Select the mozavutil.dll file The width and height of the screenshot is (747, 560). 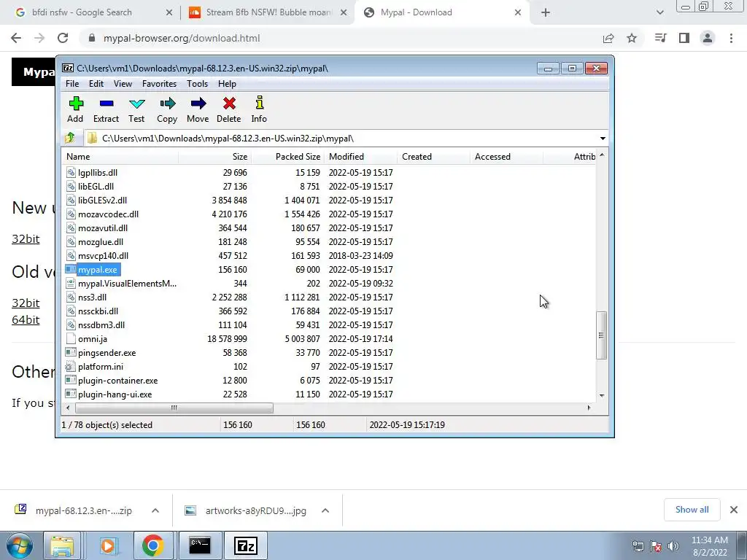pyautogui.click(x=103, y=227)
